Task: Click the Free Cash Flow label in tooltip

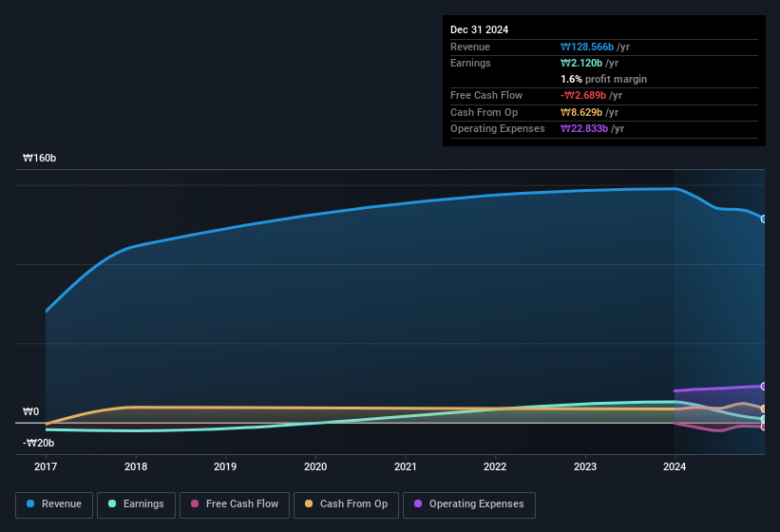Action: (486, 95)
